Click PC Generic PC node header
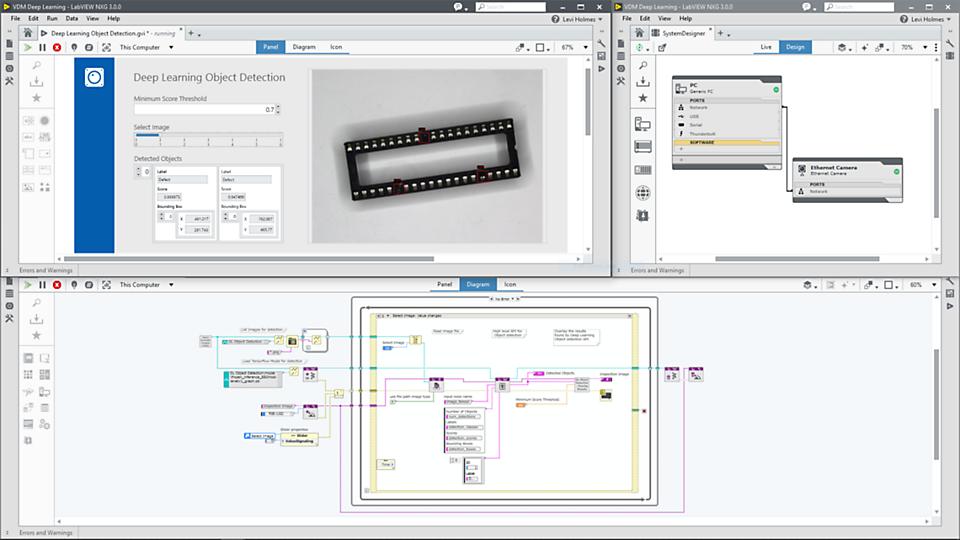Screen dimensions: 960x540 pyautogui.click(x=727, y=88)
